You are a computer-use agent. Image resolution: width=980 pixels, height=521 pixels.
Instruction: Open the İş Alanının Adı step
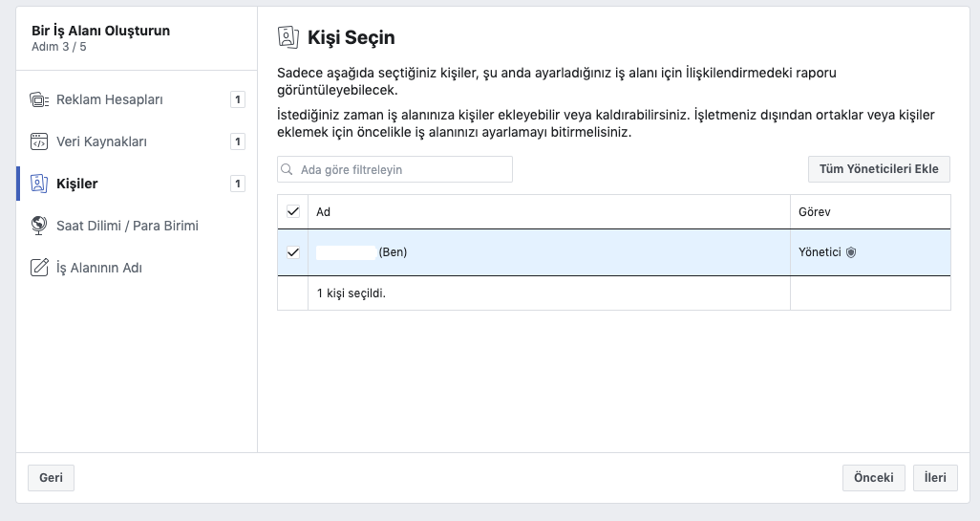[x=137, y=267]
